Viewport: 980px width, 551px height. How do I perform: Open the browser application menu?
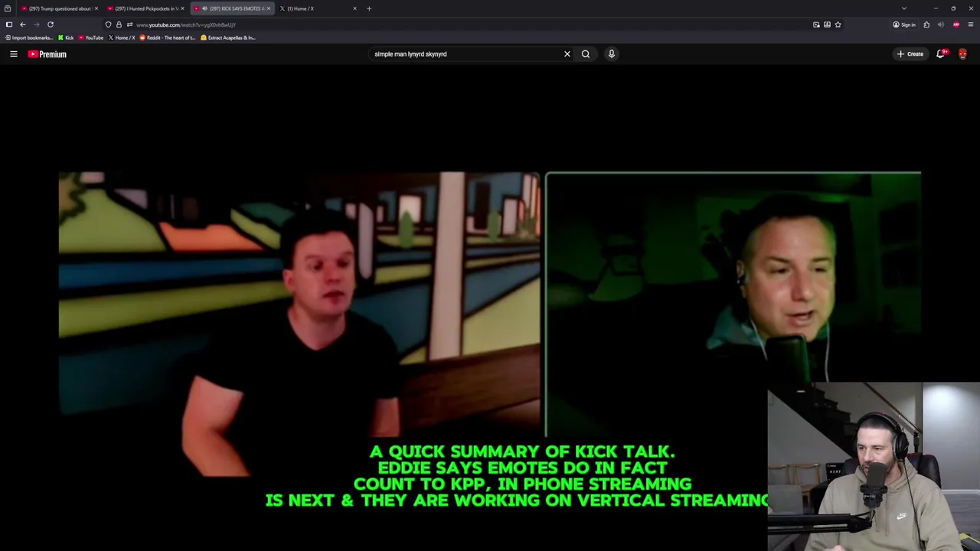point(970,24)
